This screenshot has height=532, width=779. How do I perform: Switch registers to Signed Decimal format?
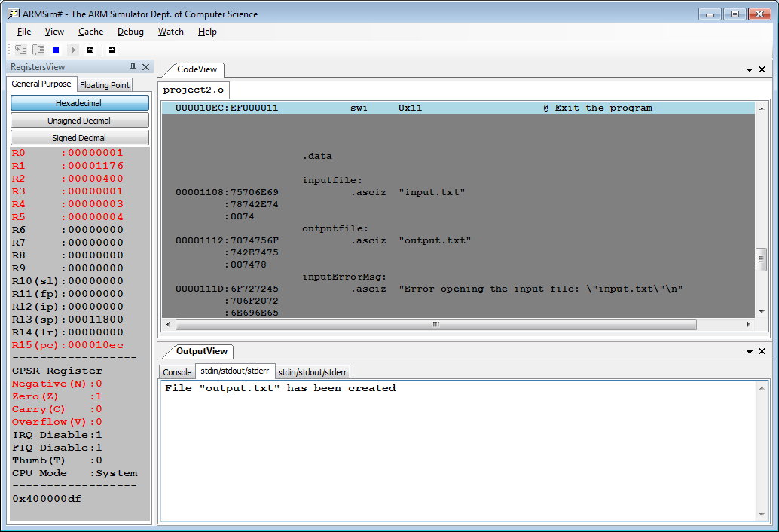(x=79, y=138)
